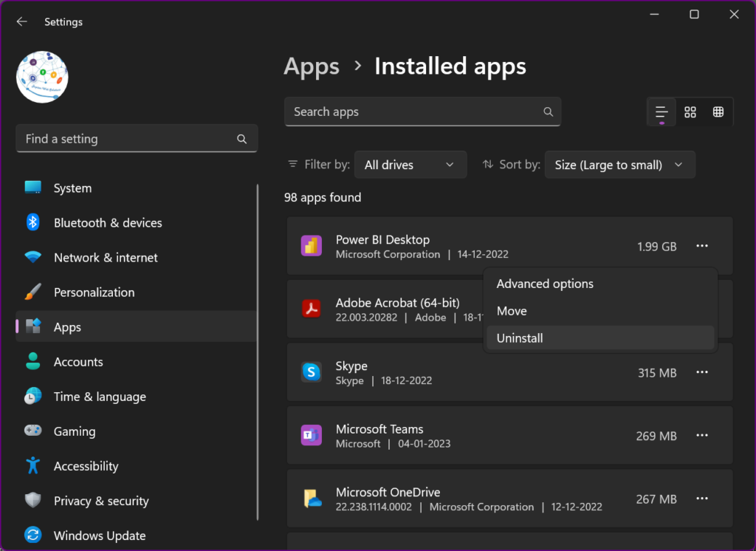Click the Skype app icon

click(312, 372)
